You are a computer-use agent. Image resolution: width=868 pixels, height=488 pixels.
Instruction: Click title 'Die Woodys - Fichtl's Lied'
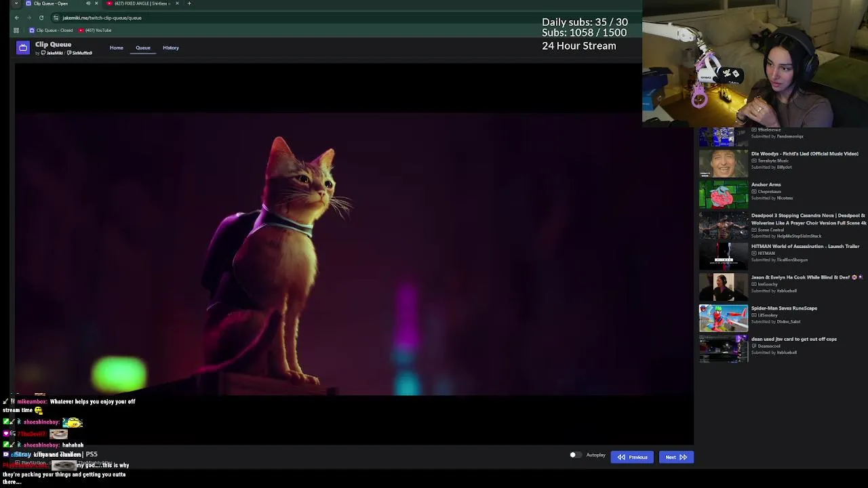click(804, 154)
